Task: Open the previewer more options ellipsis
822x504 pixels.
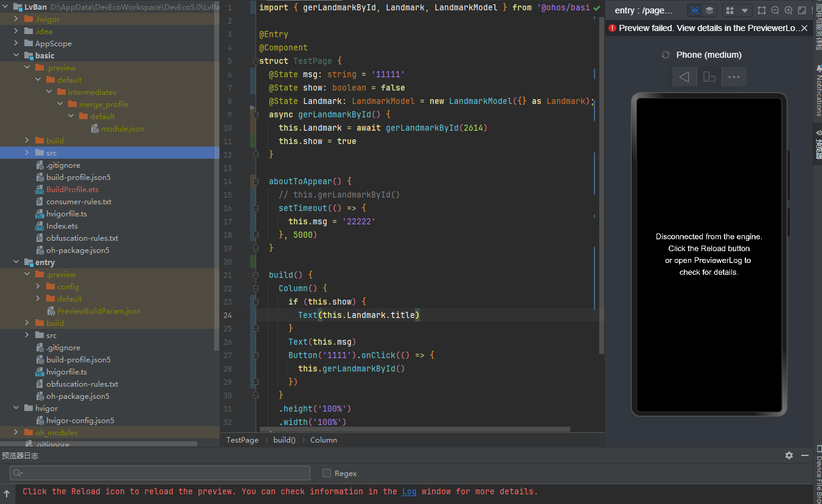Action: [734, 77]
